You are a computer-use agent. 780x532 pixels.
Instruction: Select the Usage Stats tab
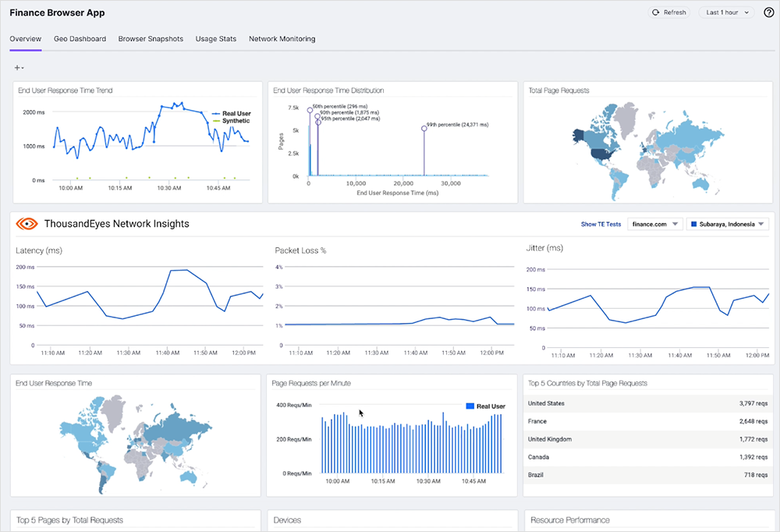(x=215, y=39)
